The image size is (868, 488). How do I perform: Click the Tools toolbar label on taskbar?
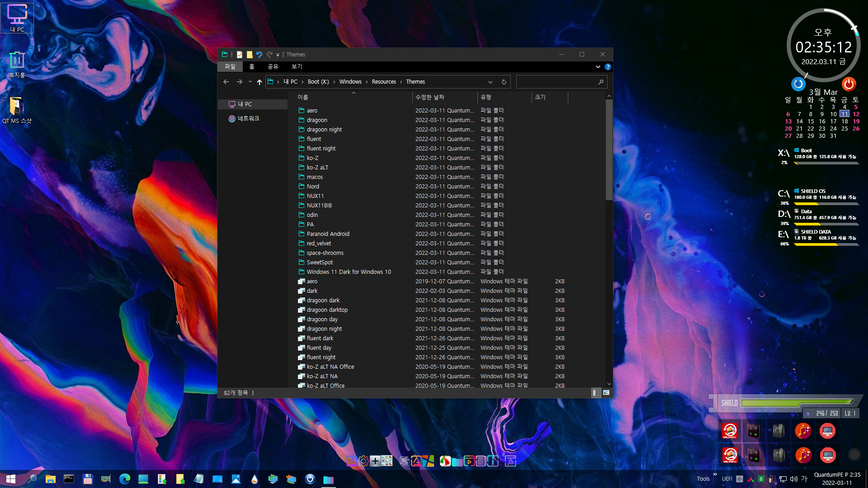pyautogui.click(x=703, y=479)
